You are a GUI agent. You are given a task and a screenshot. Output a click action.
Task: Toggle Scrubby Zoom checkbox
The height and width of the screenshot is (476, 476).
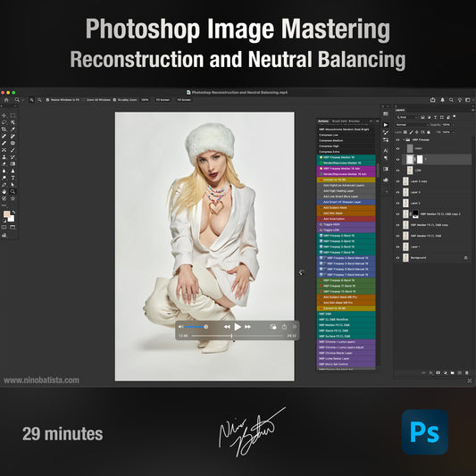(114, 100)
